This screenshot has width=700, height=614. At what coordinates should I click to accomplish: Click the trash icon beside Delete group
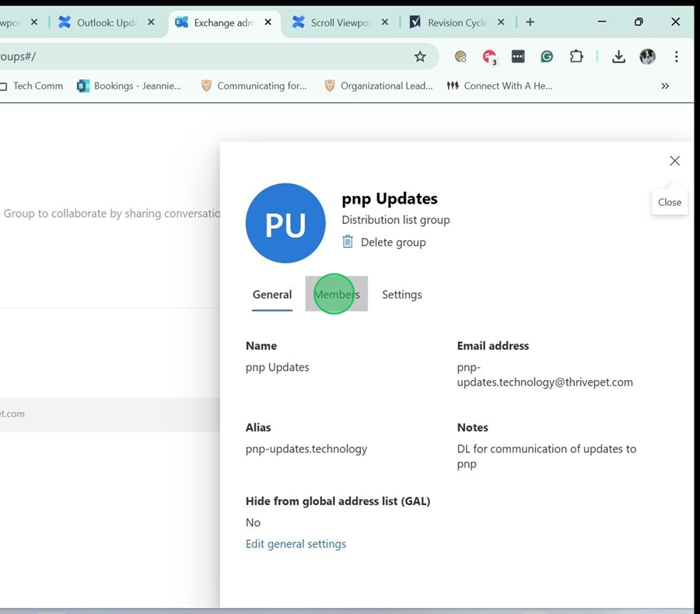(348, 242)
